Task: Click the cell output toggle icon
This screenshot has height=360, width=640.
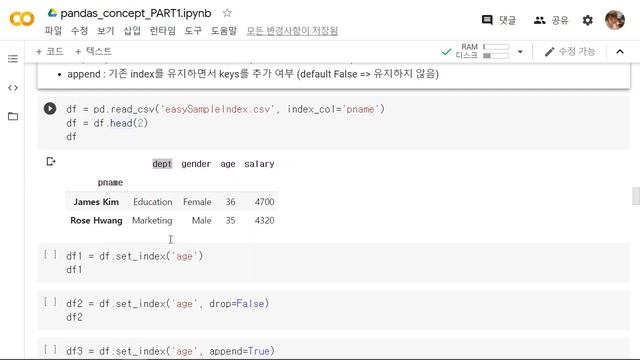Action: (x=51, y=162)
